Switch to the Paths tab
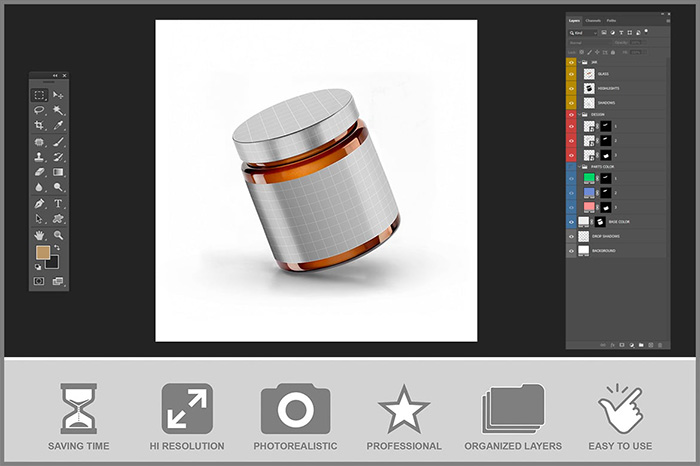Viewport: 700px width, 466px height. 611,21
